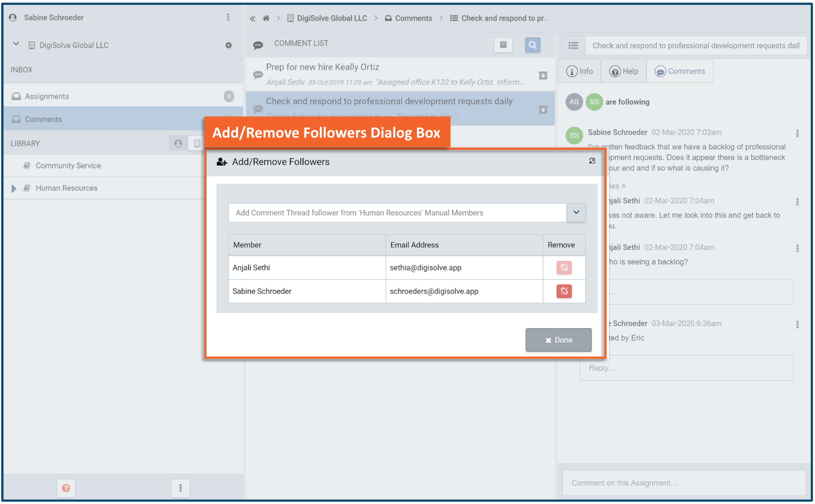Open the more options menu at sidebar bottom
This screenshot has width=815, height=504.
[x=180, y=488]
